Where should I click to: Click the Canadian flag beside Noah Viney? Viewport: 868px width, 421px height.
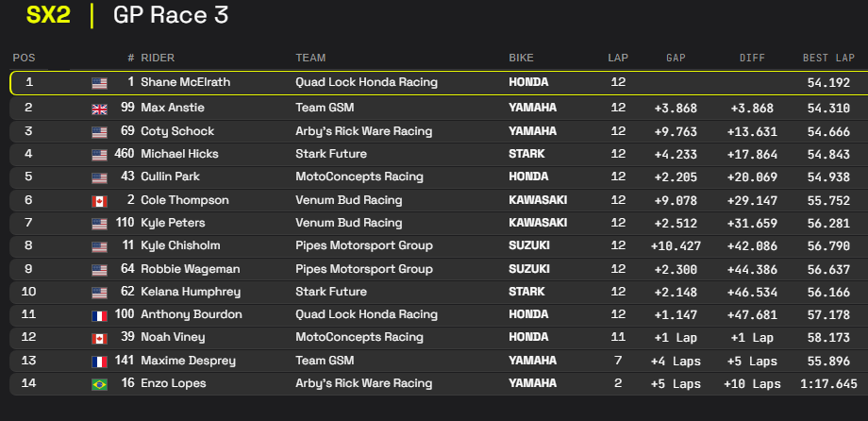click(x=99, y=338)
